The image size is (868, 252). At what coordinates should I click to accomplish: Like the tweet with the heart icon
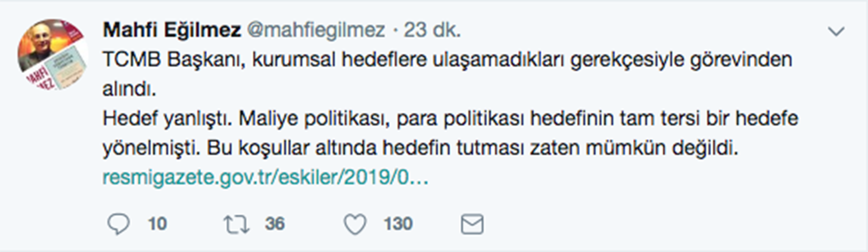click(355, 224)
